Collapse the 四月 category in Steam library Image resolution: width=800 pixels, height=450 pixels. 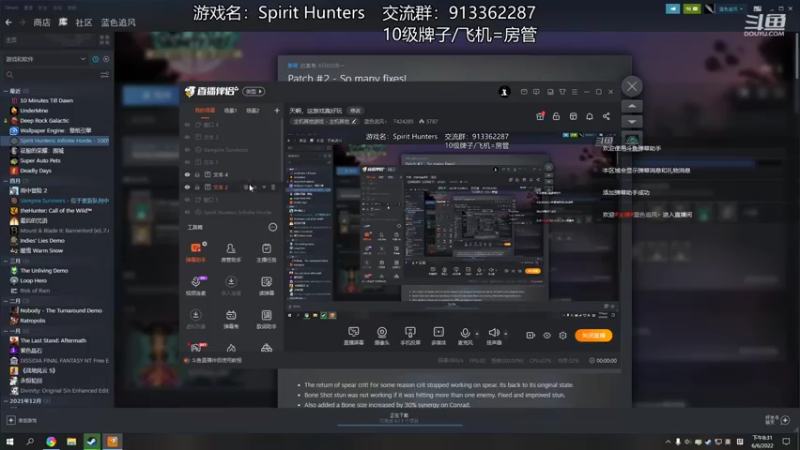(6, 181)
